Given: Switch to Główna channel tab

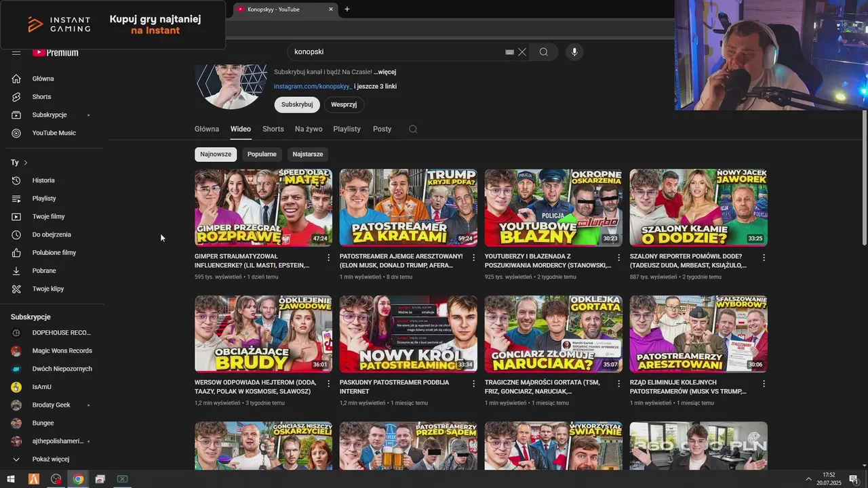Looking at the screenshot, I should (207, 129).
